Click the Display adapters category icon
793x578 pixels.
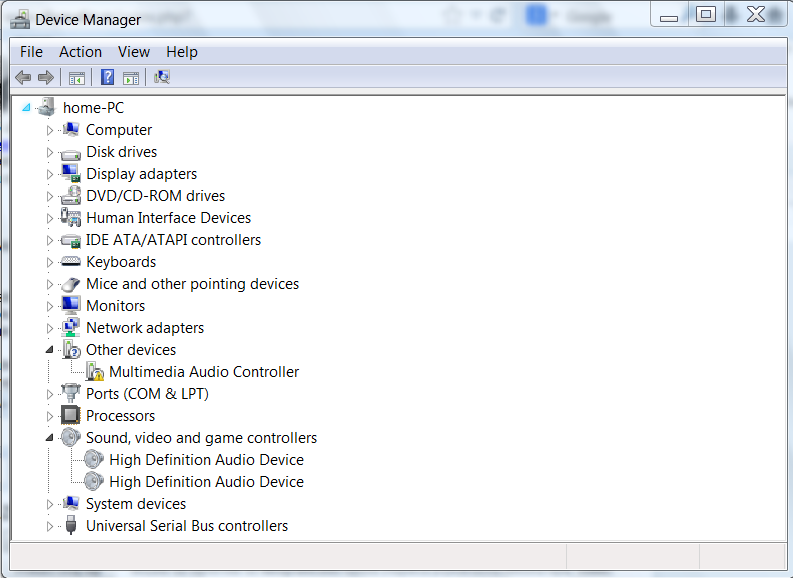[71, 173]
